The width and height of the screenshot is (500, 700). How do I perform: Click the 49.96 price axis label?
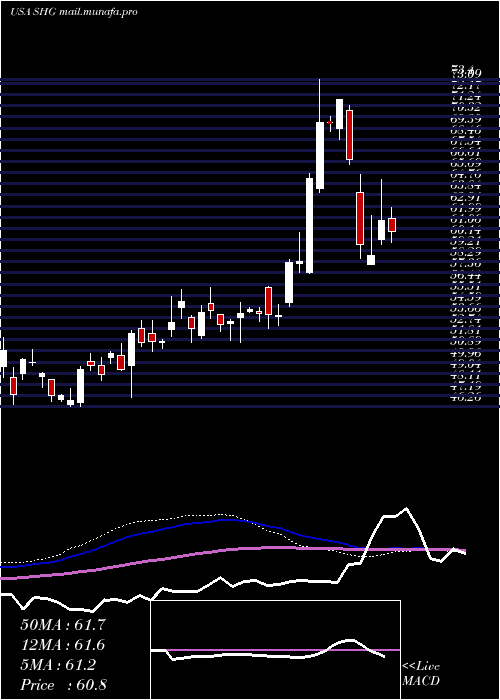coord(465,356)
